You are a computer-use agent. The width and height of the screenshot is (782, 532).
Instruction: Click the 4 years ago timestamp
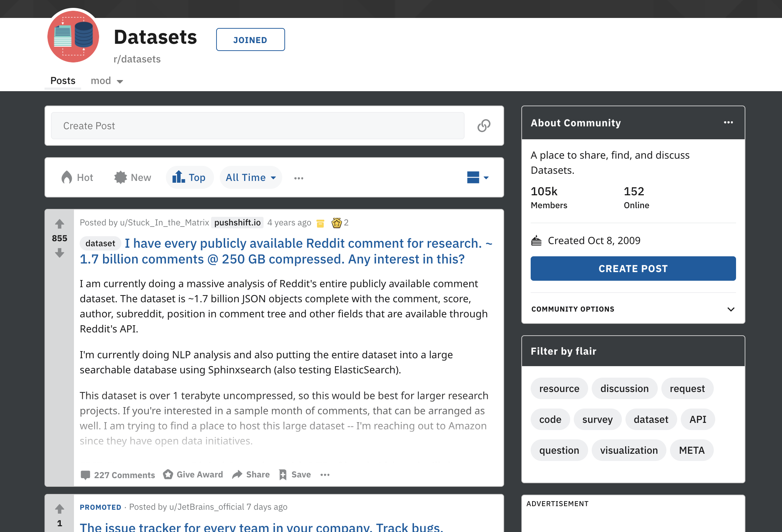(x=289, y=223)
